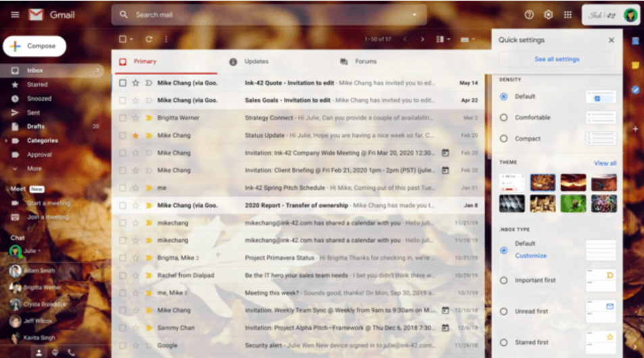
Task: Get add-ons with the plus icon
Action: [635, 129]
